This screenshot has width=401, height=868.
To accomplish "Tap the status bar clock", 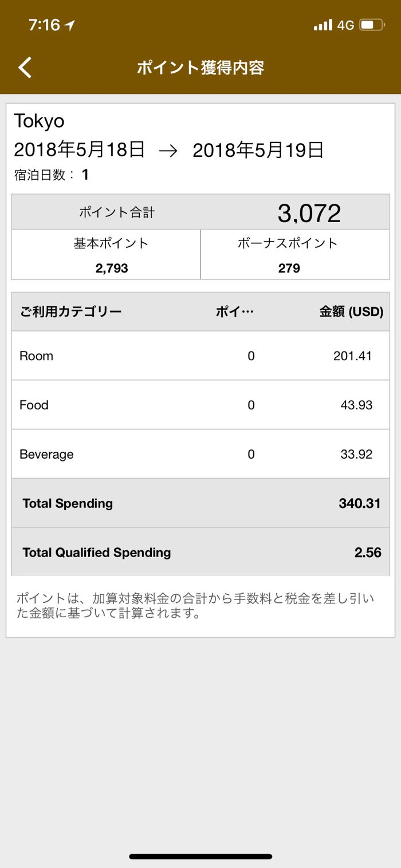I will 44,25.
